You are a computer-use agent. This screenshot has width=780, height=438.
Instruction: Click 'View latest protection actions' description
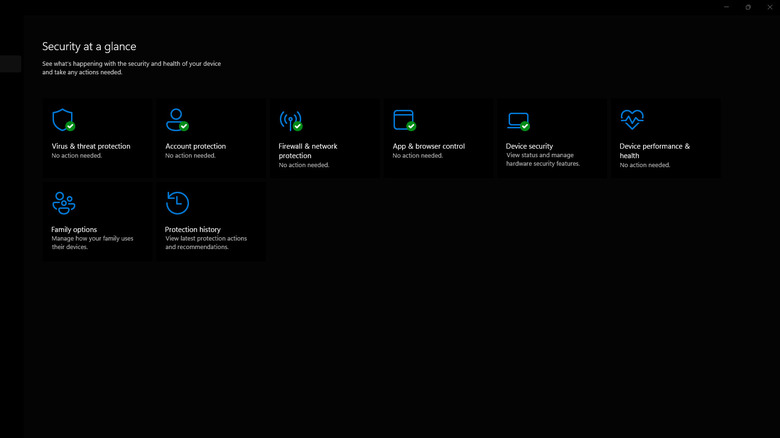tap(206, 239)
